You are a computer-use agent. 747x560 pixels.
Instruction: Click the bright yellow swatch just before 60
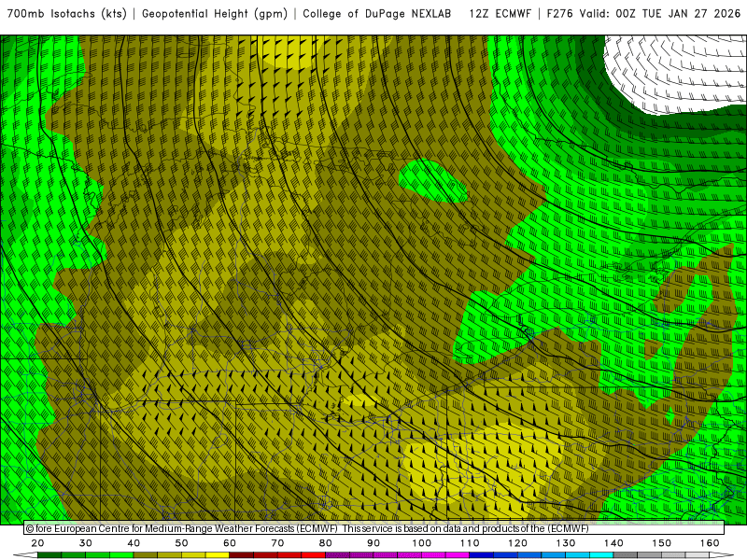[218, 555]
